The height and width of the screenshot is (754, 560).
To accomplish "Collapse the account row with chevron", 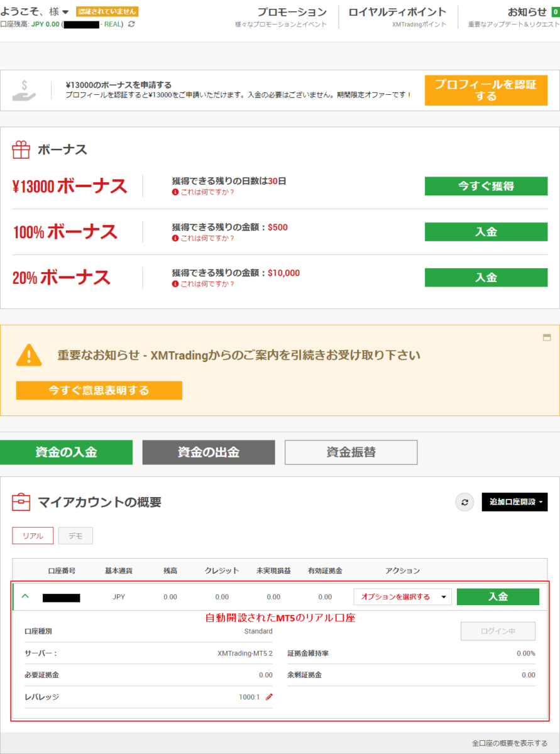I will tap(25, 596).
